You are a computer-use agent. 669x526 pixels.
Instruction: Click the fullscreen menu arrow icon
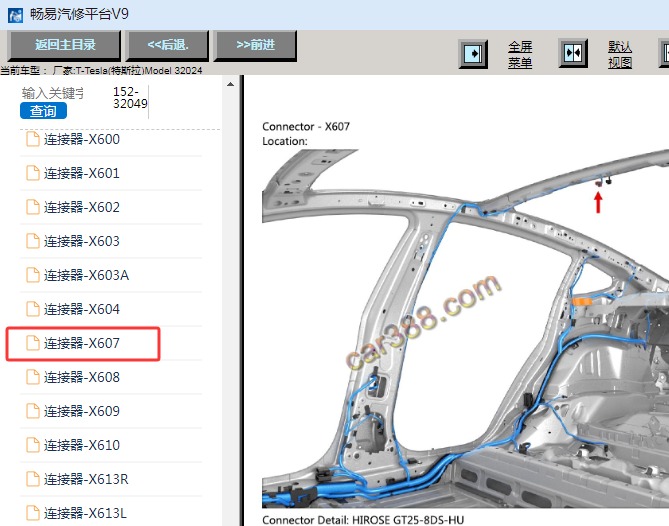tap(473, 54)
